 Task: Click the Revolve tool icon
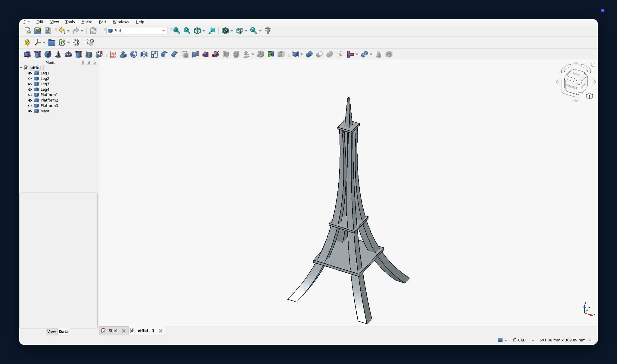(134, 54)
